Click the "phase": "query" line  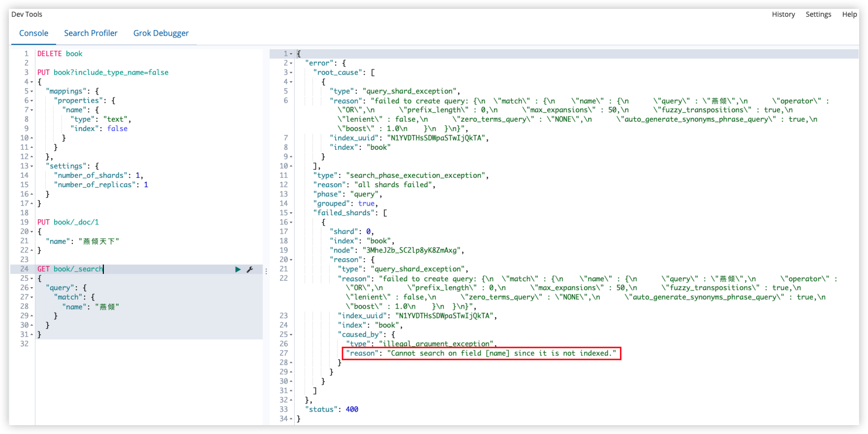coord(348,194)
